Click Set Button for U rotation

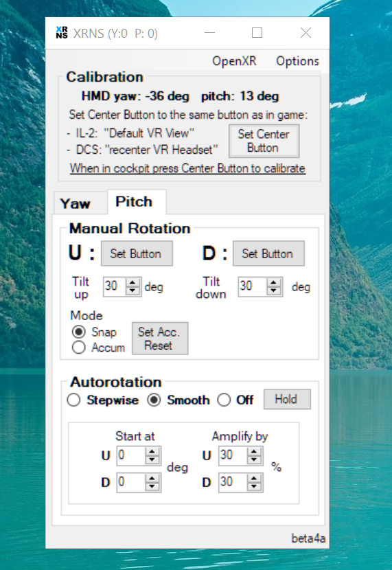(136, 253)
